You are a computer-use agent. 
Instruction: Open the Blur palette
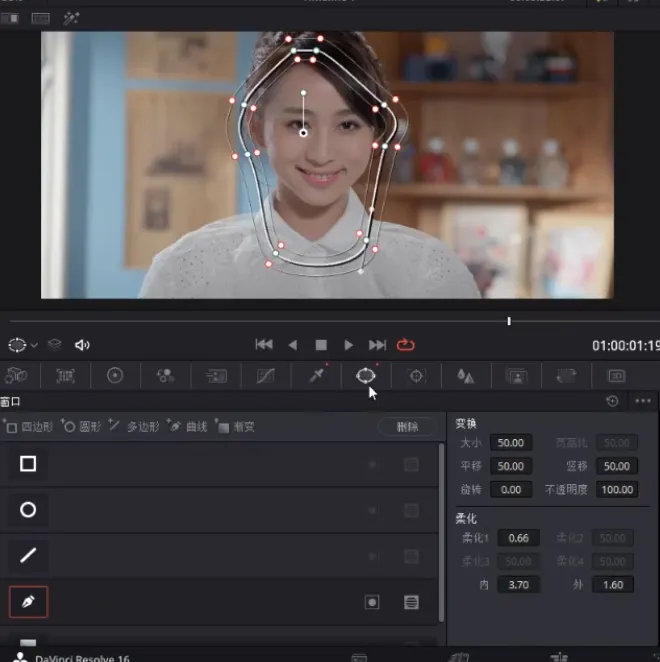466,376
